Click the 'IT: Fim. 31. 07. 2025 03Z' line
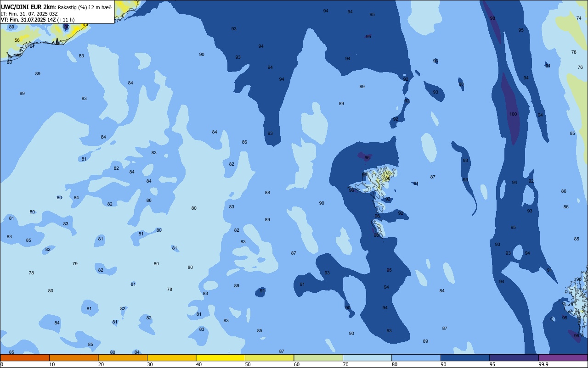 pyautogui.click(x=28, y=14)
